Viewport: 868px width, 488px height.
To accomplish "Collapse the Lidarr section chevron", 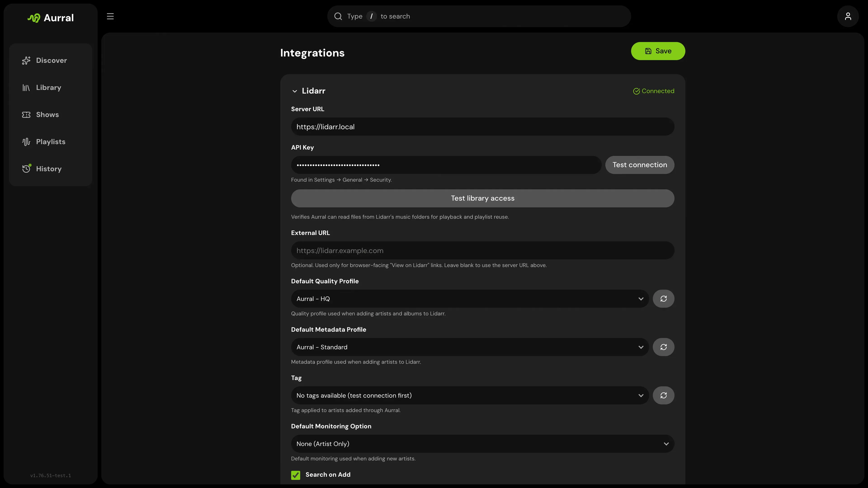I will pyautogui.click(x=295, y=91).
